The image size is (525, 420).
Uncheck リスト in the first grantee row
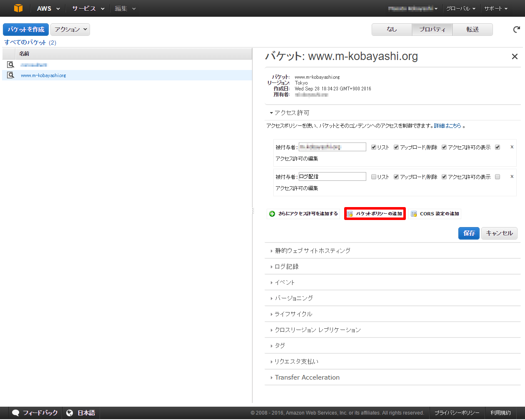point(374,147)
